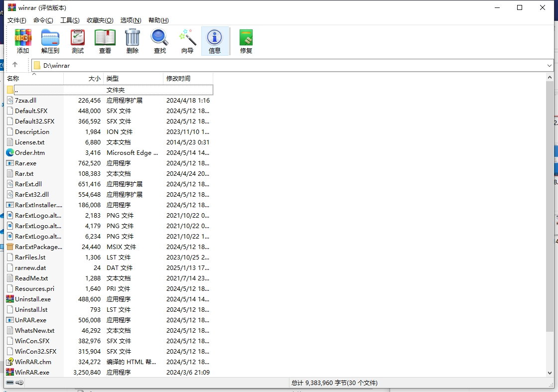The height and width of the screenshot is (392, 558).
Task: Click the disk drive icon in status bar
Action: point(10,383)
